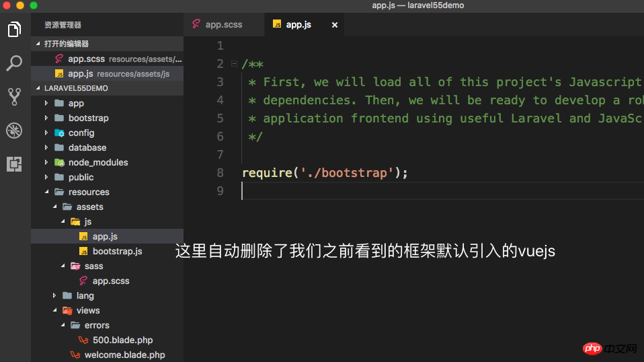Image resolution: width=644 pixels, height=362 pixels.
Task: Select the app.js editor tab
Action: click(x=305, y=25)
